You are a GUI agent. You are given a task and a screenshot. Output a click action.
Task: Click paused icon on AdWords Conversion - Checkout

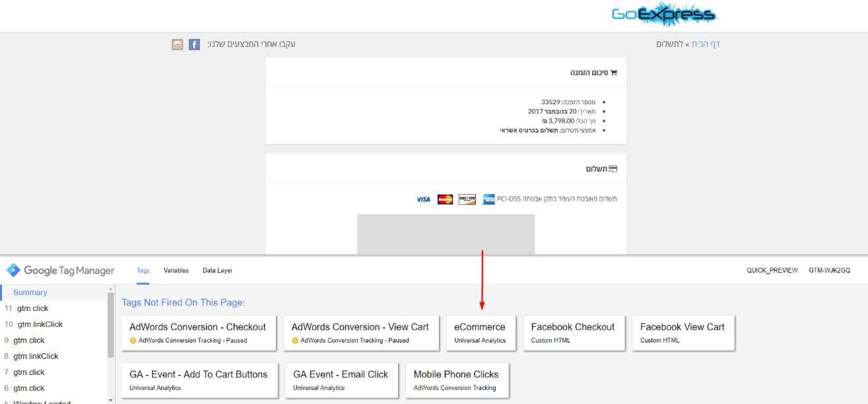tap(133, 341)
